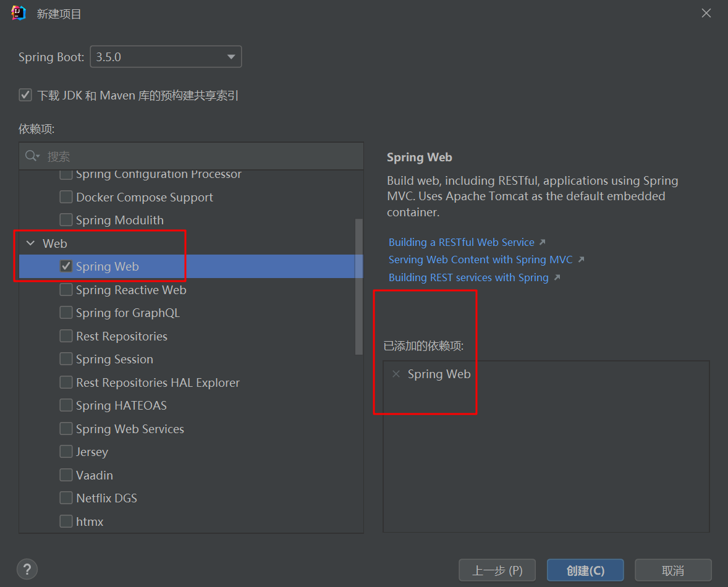Check the Spring Reactive Web checkbox

[66, 290]
